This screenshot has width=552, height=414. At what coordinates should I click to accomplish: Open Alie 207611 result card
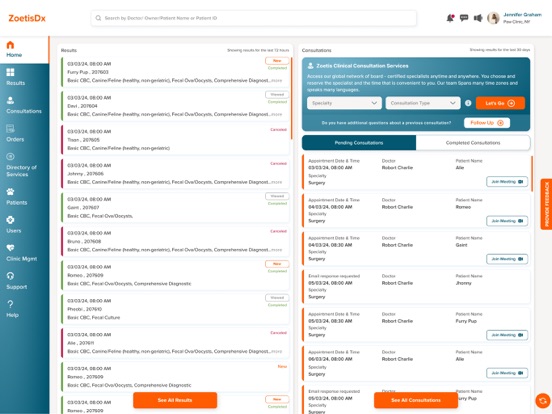175,343
